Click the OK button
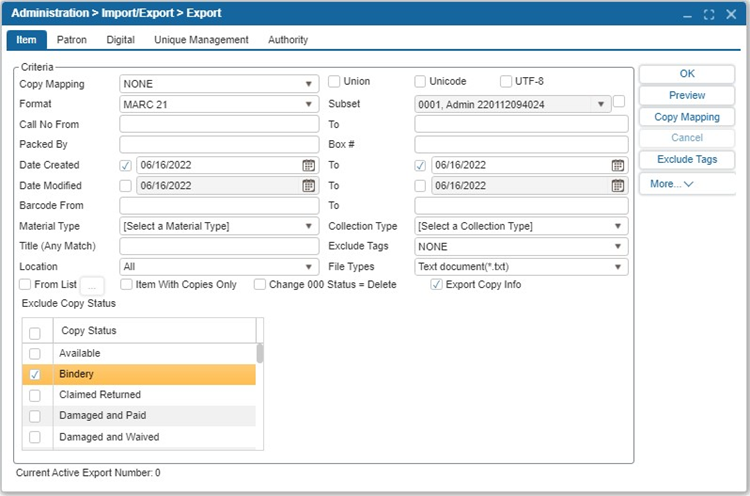 click(687, 74)
